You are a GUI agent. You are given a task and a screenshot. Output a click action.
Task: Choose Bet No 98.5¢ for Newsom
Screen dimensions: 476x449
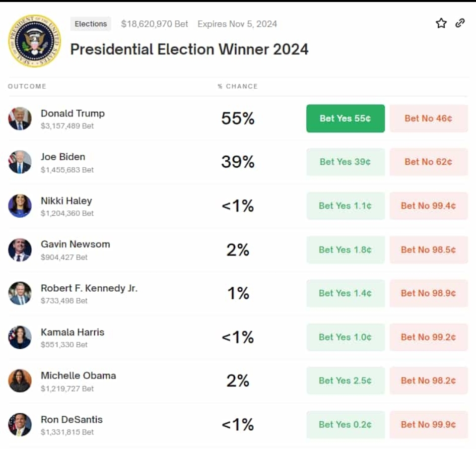428,250
